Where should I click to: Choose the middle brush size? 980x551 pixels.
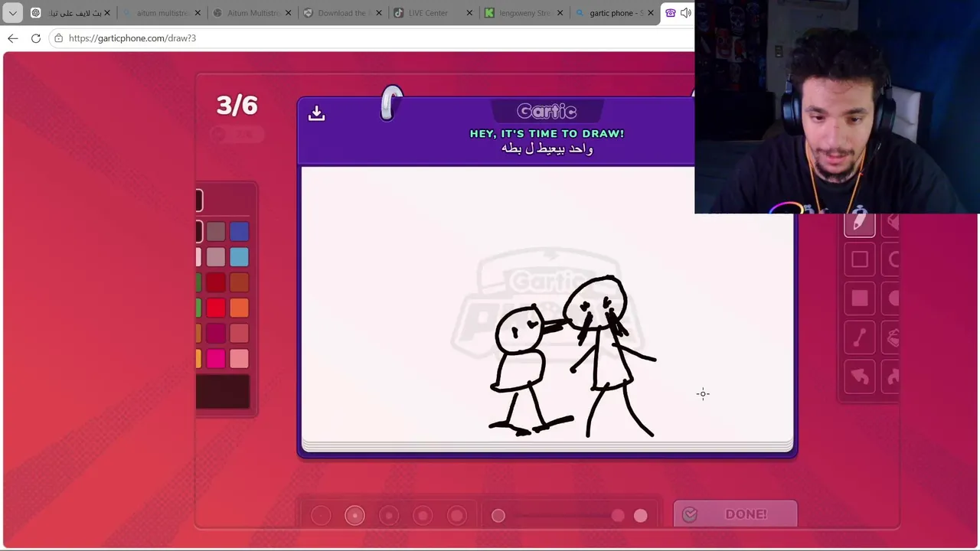[x=389, y=516]
